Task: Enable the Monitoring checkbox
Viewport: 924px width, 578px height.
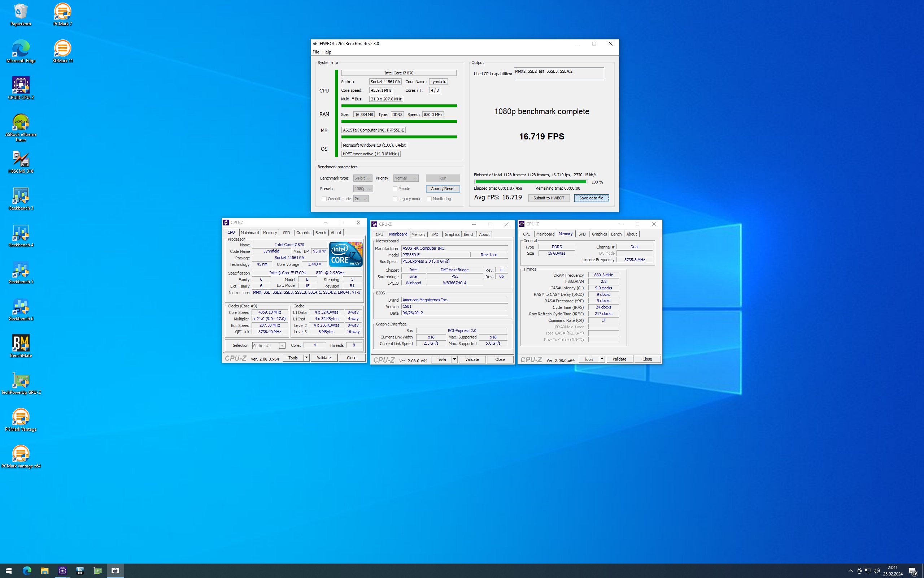Action: (x=429, y=199)
